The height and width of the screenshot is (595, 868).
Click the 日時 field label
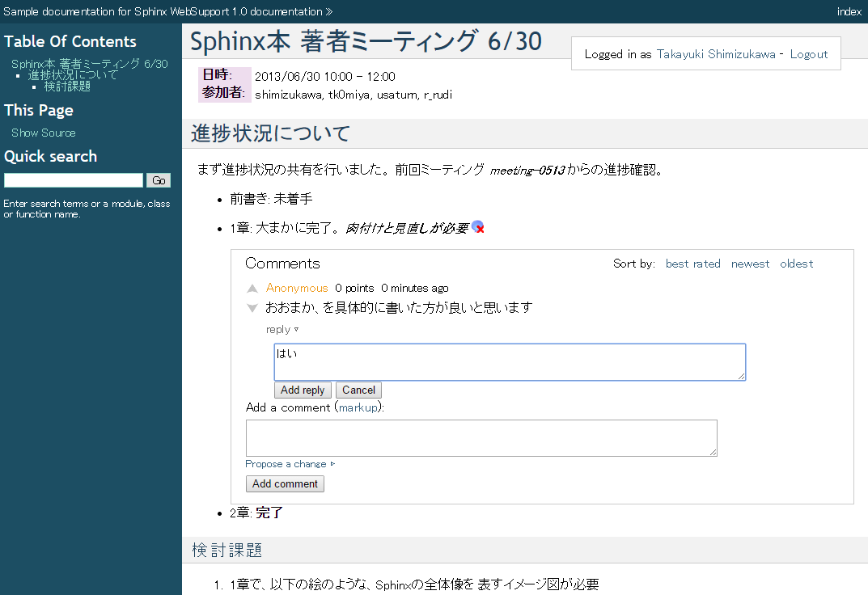[x=217, y=74]
